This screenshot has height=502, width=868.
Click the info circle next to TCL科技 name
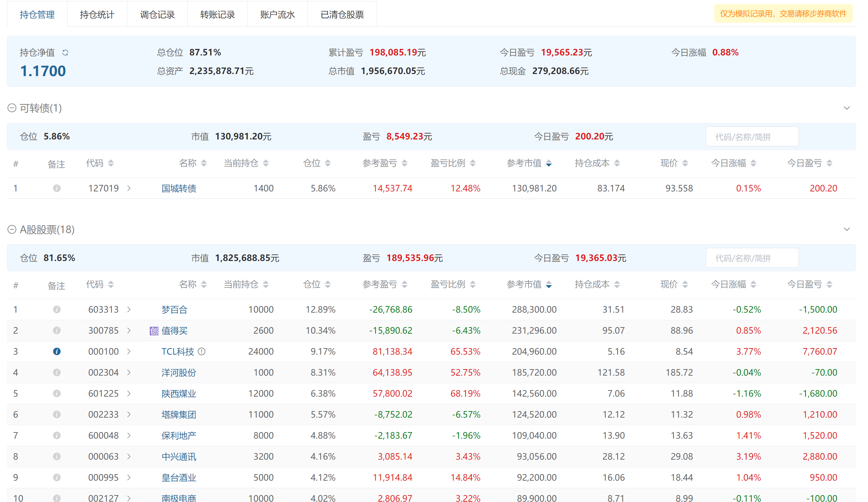pos(202,352)
